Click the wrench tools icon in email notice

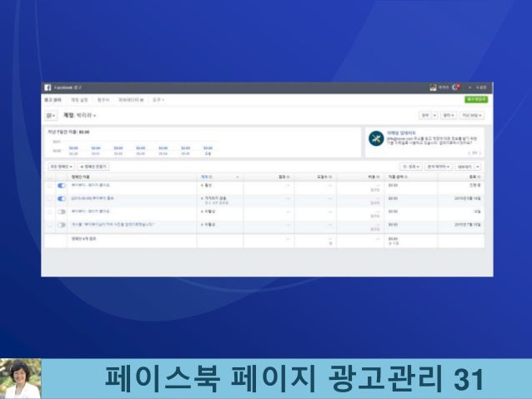[x=376, y=138]
